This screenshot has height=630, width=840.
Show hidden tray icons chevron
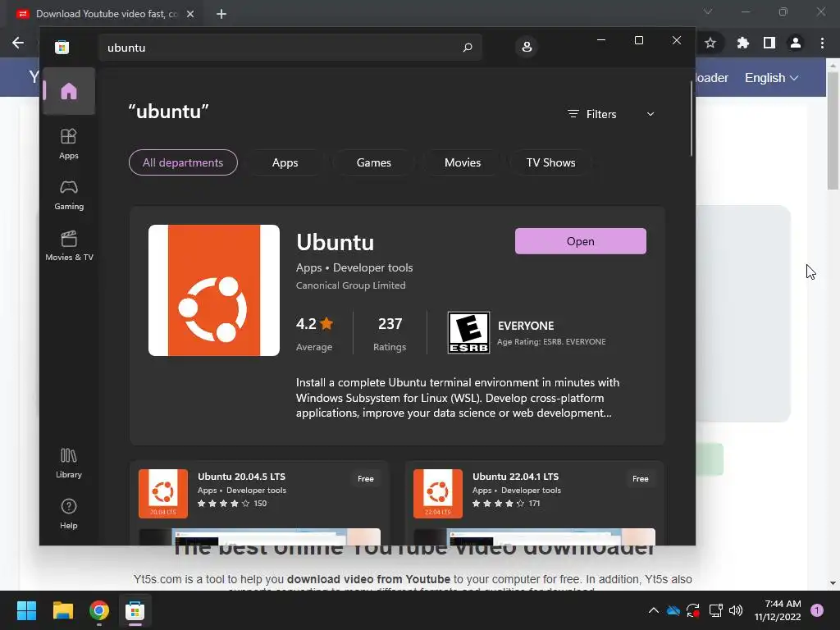click(x=654, y=610)
